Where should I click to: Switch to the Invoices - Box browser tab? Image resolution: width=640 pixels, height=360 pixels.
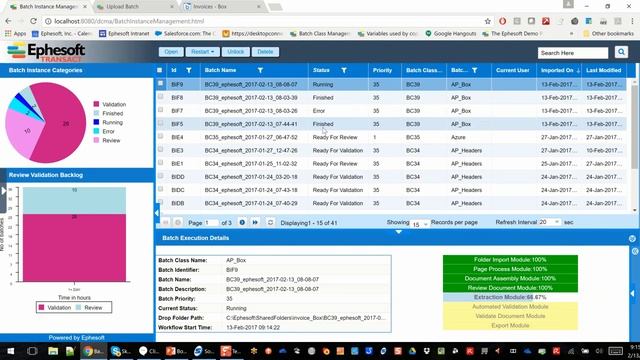click(x=222, y=7)
